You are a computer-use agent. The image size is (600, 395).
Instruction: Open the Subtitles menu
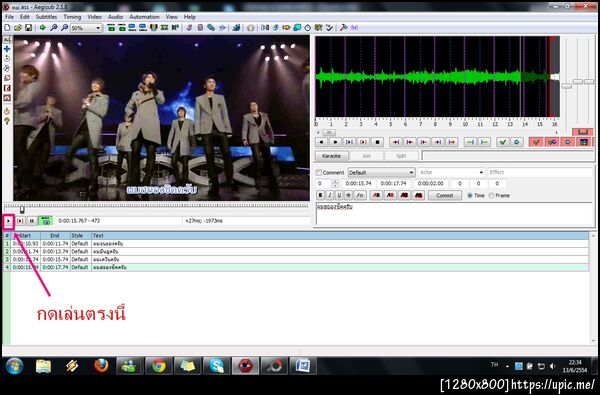(46, 17)
